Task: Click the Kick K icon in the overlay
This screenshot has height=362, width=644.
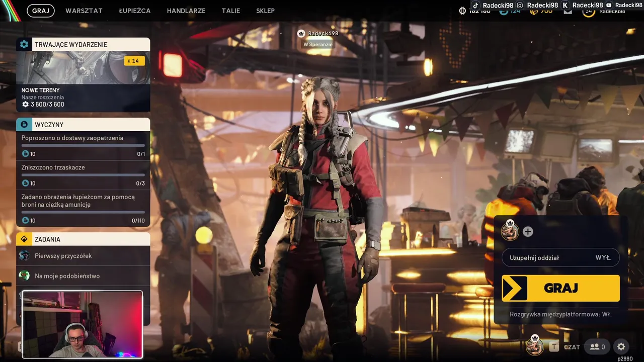Action: [x=565, y=5]
